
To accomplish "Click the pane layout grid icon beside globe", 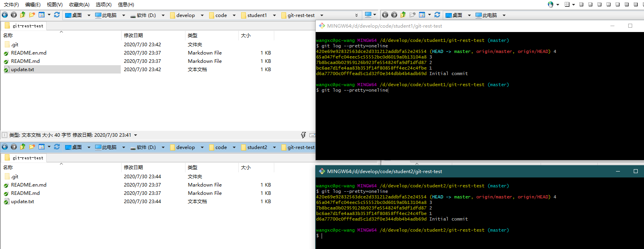I will pyautogui.click(x=567, y=4).
